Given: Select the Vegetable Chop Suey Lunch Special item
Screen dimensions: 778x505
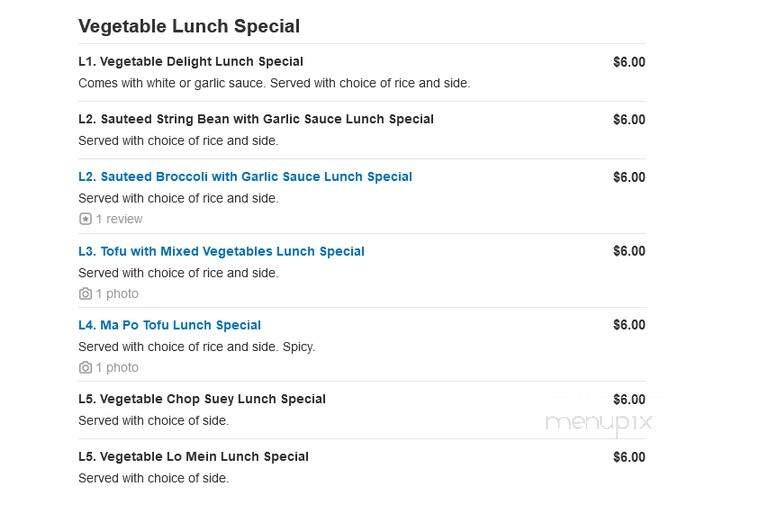Looking at the screenshot, I should pyautogui.click(x=201, y=399).
